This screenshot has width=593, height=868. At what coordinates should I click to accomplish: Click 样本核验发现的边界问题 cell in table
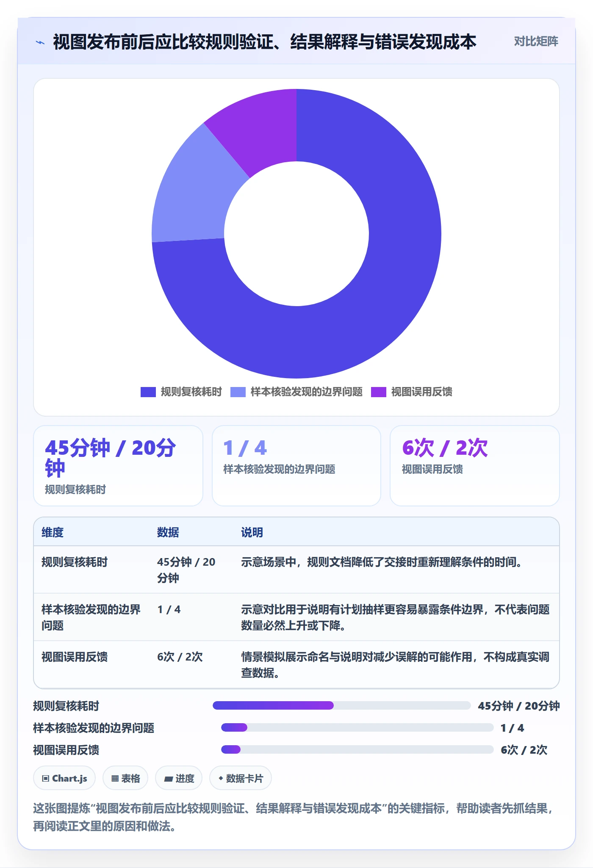pyautogui.click(x=91, y=617)
